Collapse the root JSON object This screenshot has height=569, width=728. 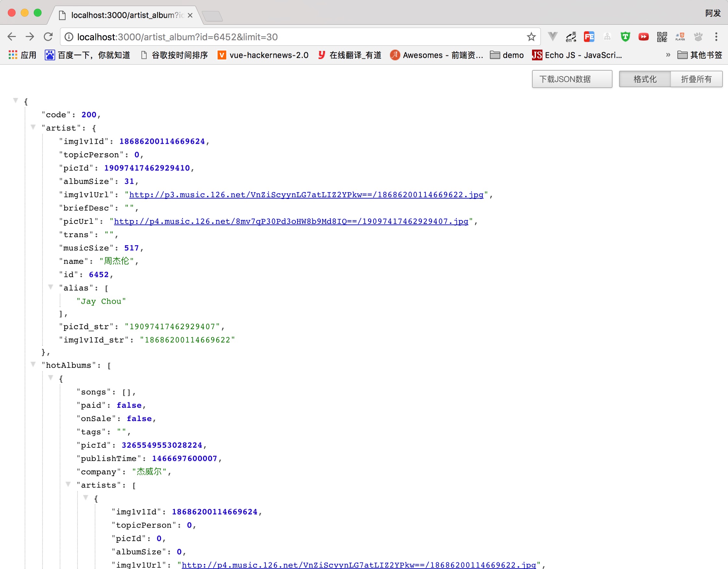point(15,100)
